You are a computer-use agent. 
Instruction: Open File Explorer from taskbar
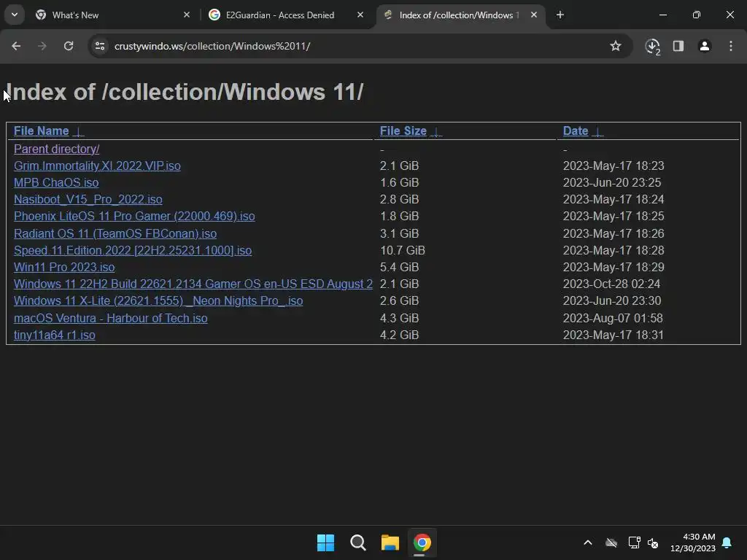(x=390, y=542)
